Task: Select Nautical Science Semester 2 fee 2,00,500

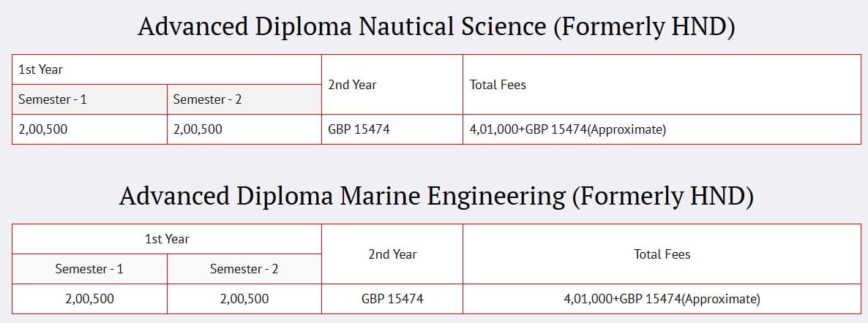Action: [x=198, y=129]
